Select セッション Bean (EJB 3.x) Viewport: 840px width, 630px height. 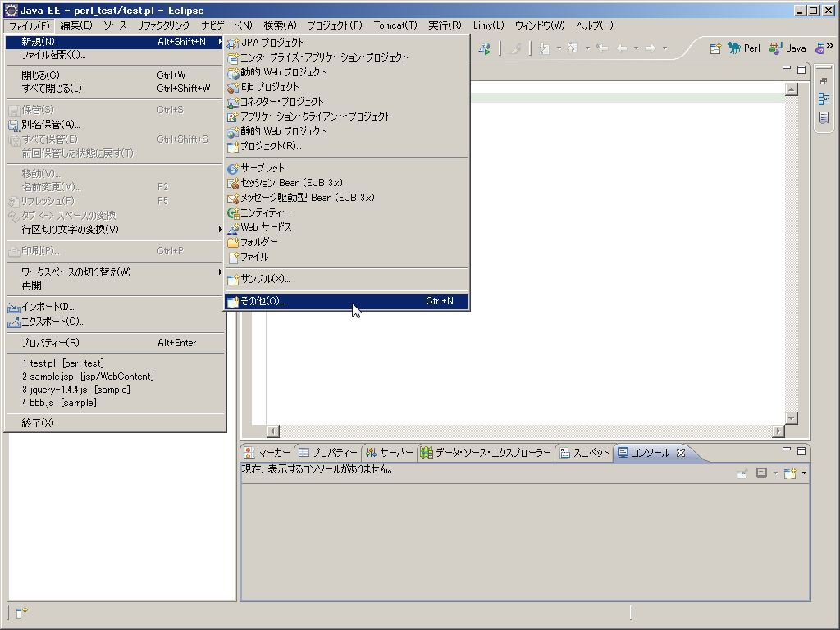347,183
